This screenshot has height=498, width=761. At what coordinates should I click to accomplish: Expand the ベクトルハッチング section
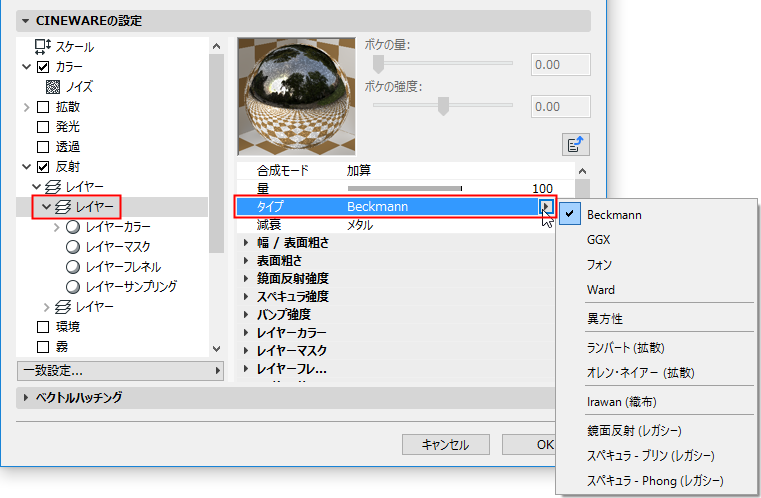point(26,398)
